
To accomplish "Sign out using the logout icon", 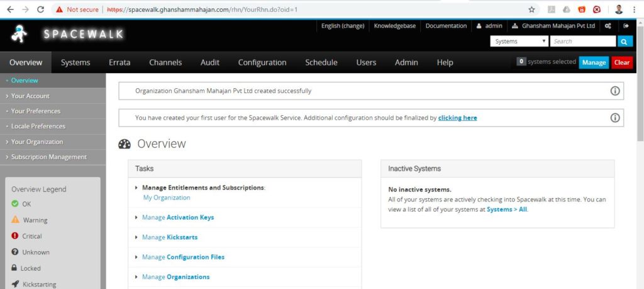I will [x=626, y=26].
